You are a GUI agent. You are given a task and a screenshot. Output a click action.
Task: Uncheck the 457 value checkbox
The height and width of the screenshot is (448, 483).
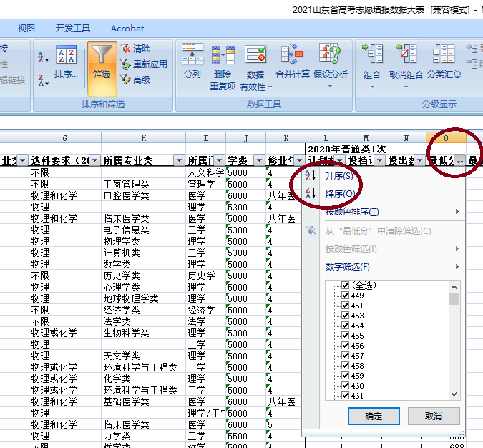[x=345, y=356]
